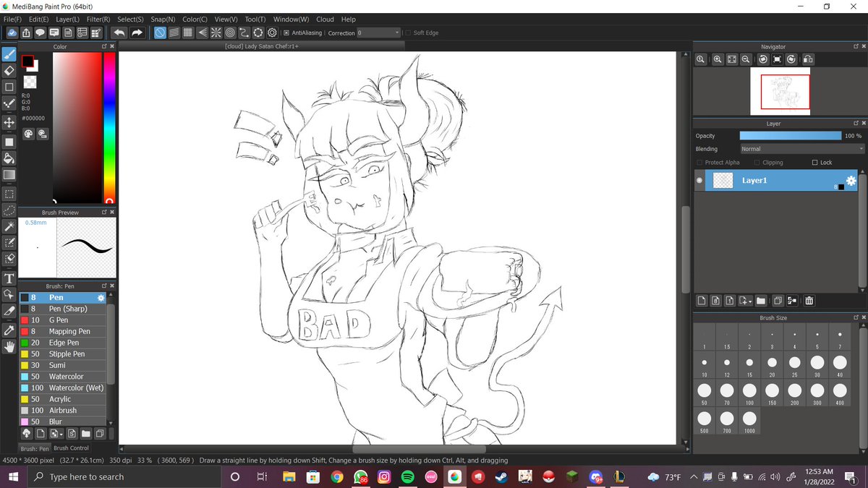Viewport: 868px width, 488px height.
Task: Delete layer with the trash icon
Action: [x=809, y=301]
